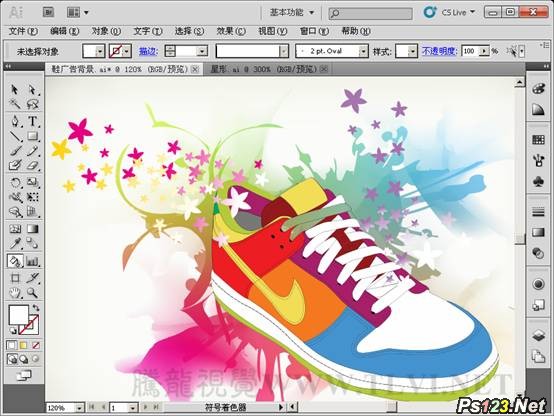The width and height of the screenshot is (554, 416).
Task: Select the Rotate tool
Action: click(x=15, y=183)
